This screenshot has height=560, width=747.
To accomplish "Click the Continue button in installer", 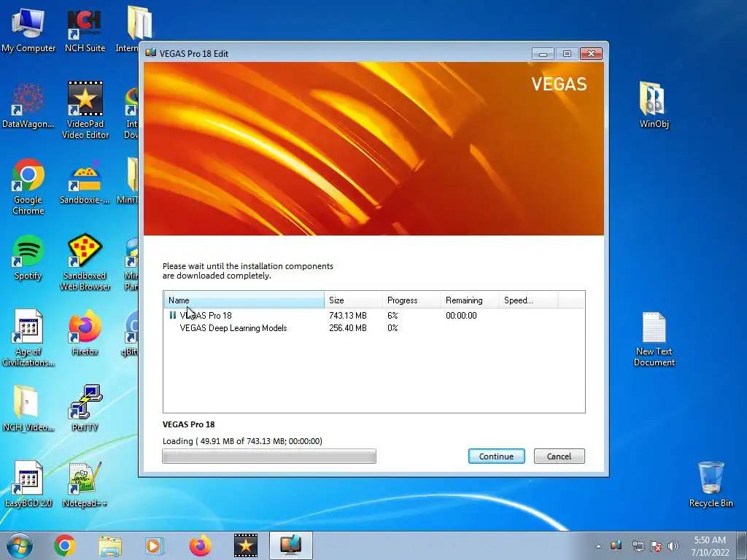I will [496, 456].
